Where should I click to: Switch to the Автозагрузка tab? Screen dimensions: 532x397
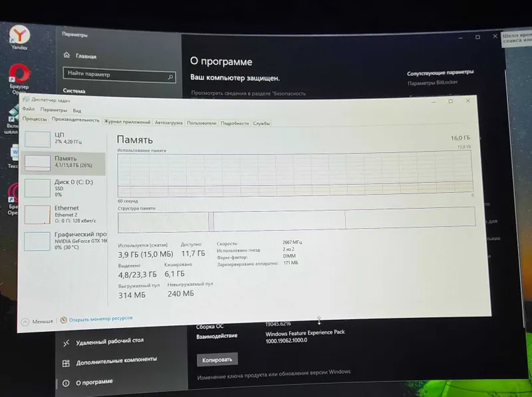pos(169,122)
